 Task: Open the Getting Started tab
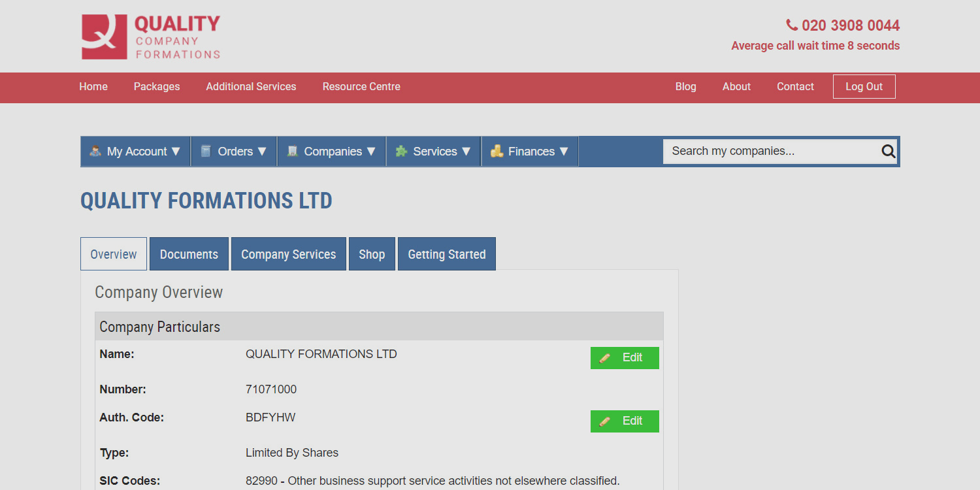tap(446, 253)
